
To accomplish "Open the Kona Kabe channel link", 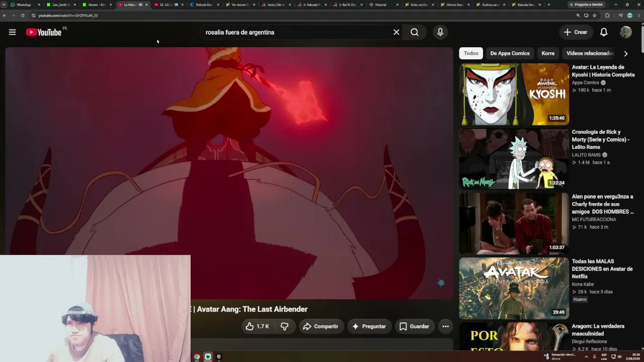I will click(583, 284).
